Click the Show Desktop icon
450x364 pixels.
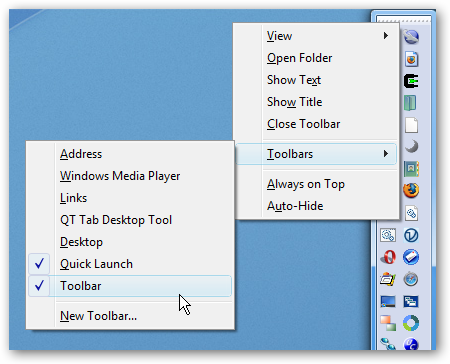pos(388,301)
